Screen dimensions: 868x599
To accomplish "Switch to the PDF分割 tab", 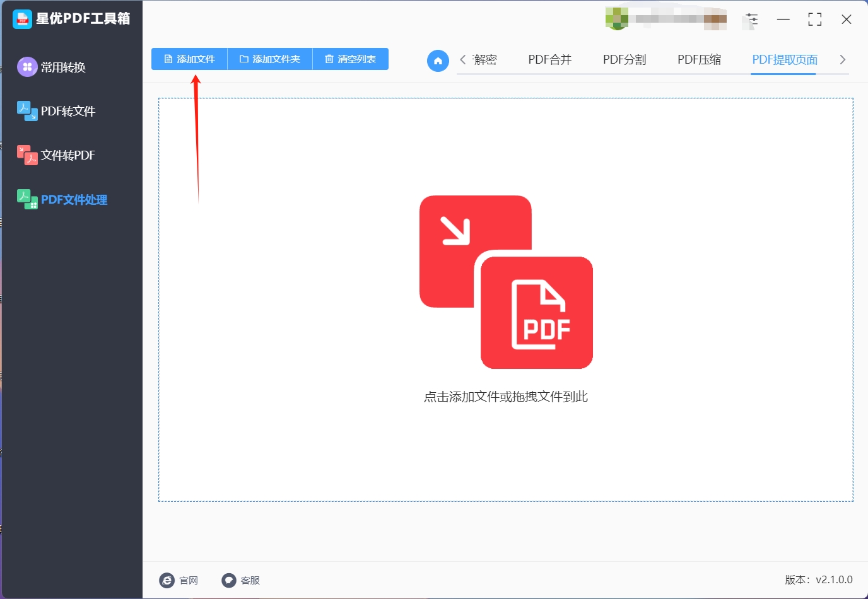I will (625, 60).
